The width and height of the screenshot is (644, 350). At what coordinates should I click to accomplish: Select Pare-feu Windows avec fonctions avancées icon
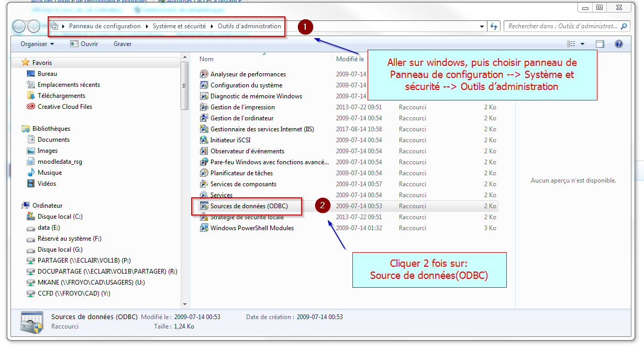204,162
